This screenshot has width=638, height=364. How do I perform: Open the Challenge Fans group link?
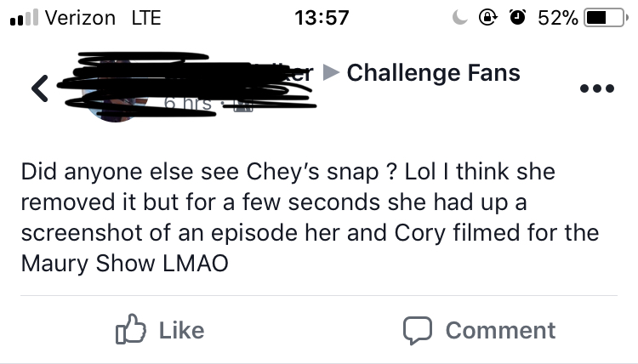pos(433,73)
